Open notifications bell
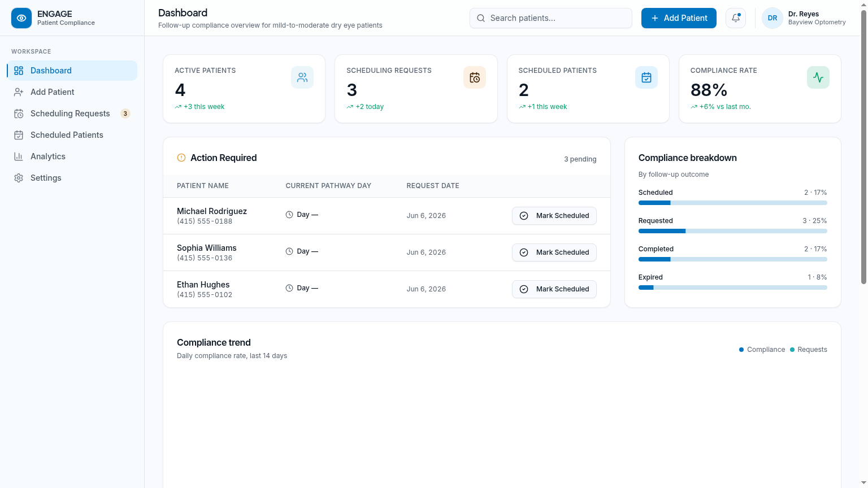This screenshot has width=868, height=488. tap(736, 18)
